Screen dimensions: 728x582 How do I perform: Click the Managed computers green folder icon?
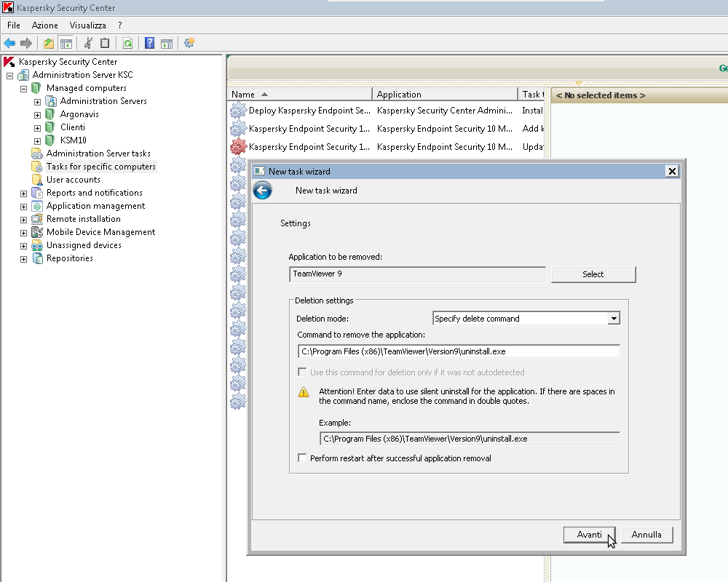[x=36, y=88]
